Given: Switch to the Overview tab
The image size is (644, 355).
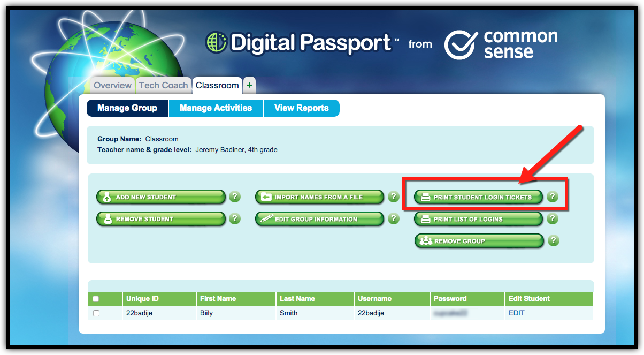Looking at the screenshot, I should (112, 86).
